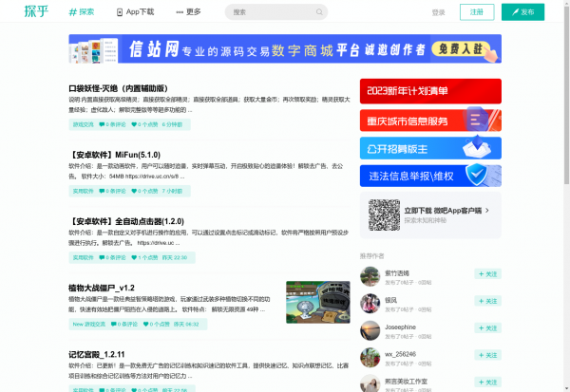Click the 2023新年计划清单 red banner
570x392 pixels.
430,92
